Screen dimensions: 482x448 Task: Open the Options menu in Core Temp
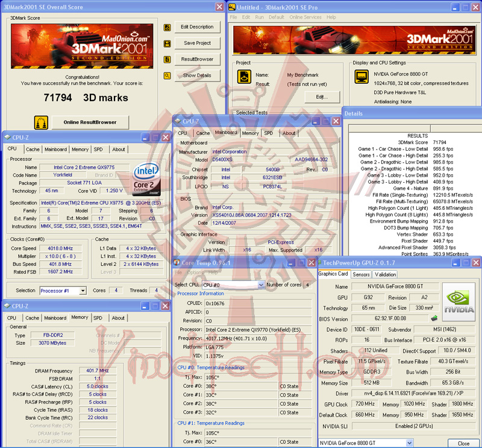[195, 273]
